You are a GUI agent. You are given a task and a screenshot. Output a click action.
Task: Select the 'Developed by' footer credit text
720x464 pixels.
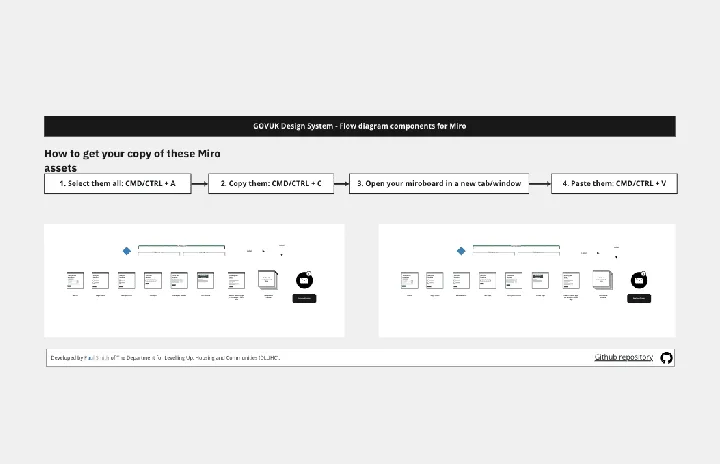click(165, 358)
